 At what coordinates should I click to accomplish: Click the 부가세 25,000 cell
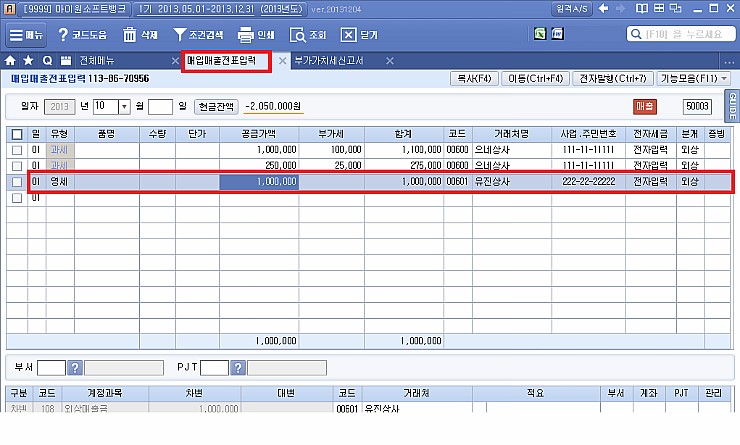[x=332, y=166]
